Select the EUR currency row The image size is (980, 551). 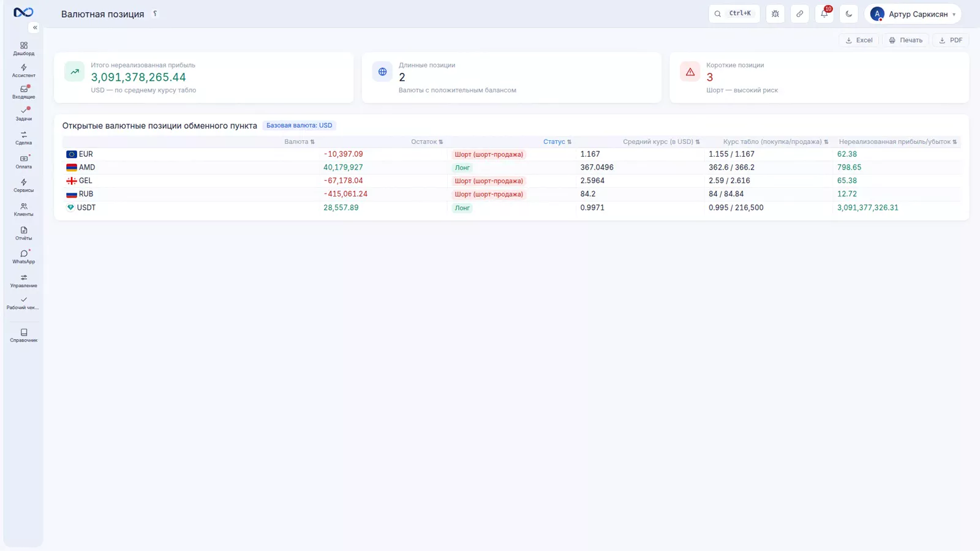(x=511, y=154)
